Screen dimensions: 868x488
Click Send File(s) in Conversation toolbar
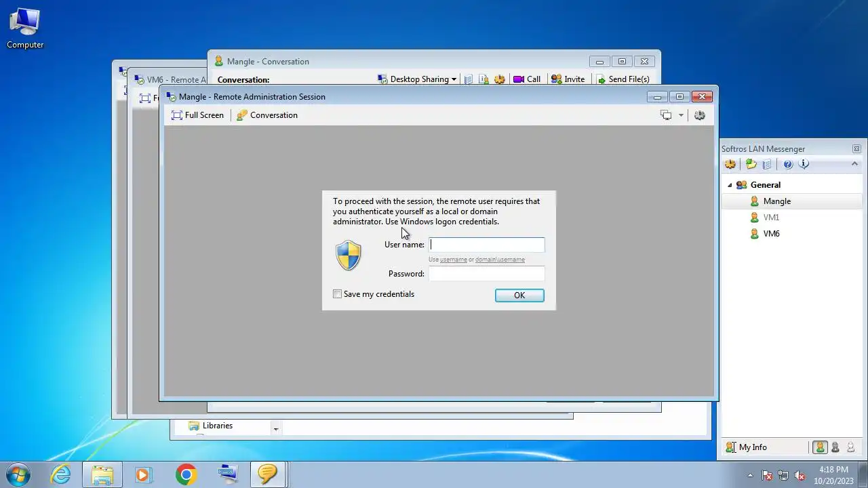click(x=623, y=79)
